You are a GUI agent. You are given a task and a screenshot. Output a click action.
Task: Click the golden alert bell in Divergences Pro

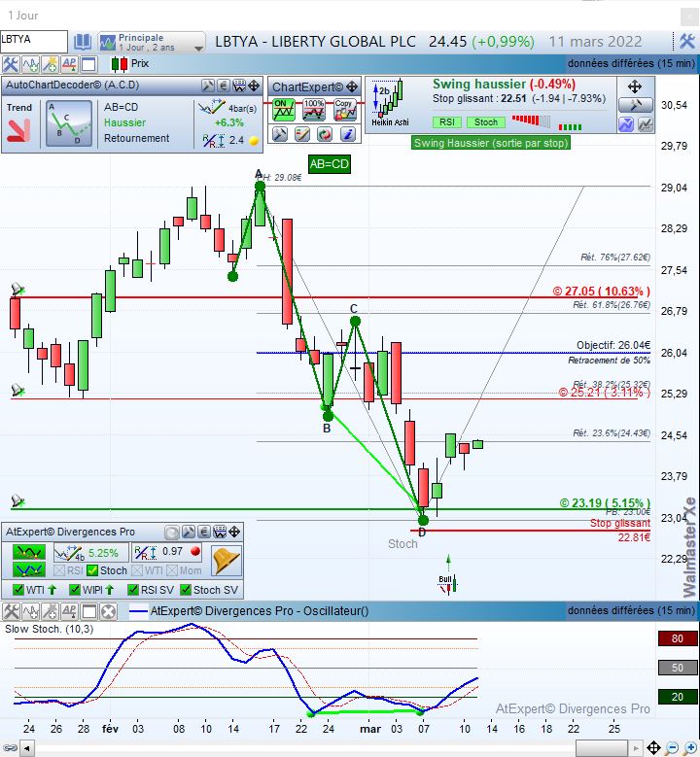coord(227,561)
